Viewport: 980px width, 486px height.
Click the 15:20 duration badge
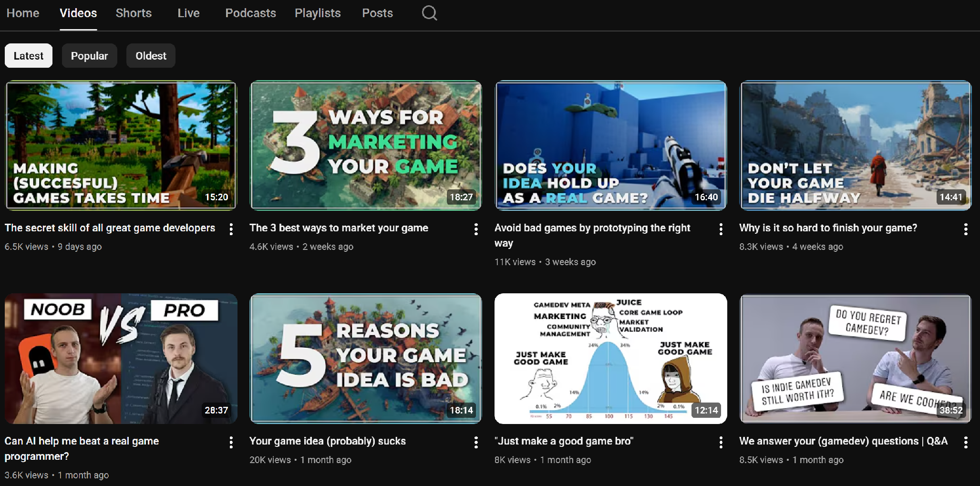[217, 197]
